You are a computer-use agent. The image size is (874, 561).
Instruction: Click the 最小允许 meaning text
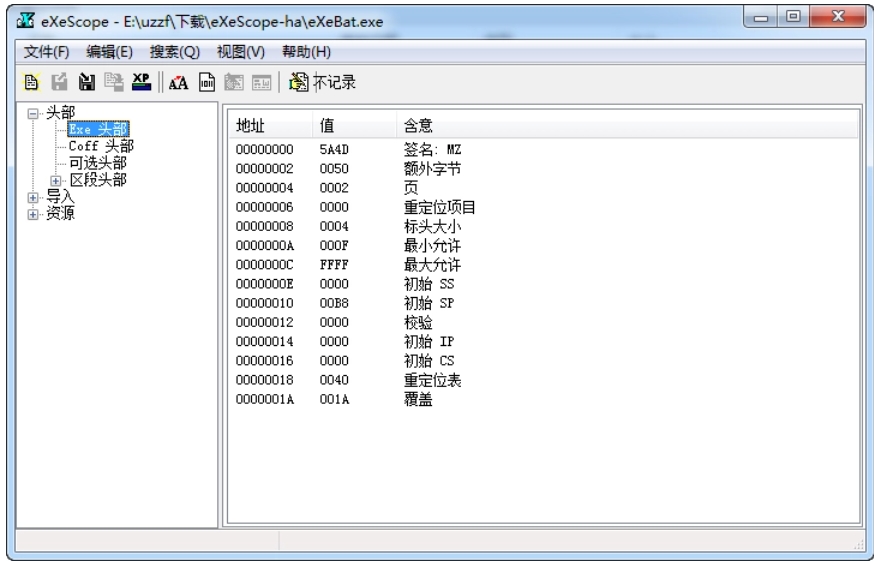[432, 245]
